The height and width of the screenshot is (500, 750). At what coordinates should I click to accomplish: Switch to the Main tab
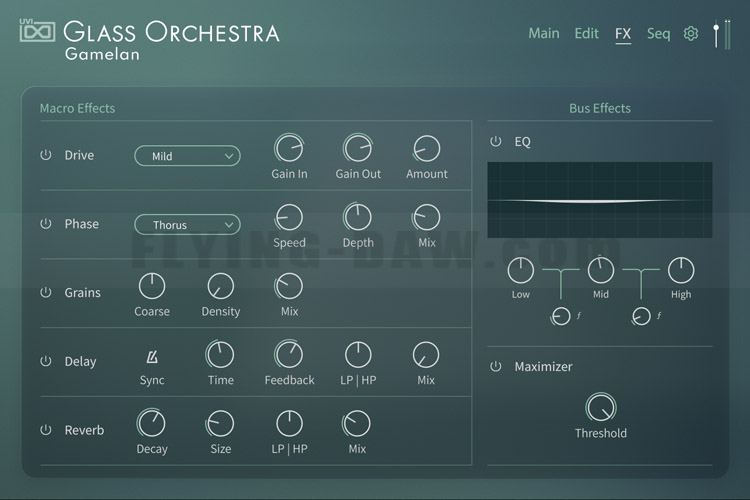[x=544, y=33]
